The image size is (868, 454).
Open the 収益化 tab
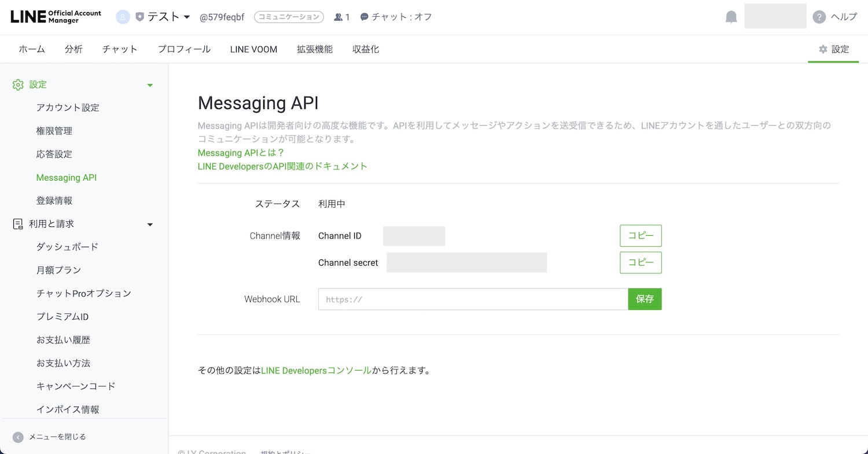coord(366,49)
